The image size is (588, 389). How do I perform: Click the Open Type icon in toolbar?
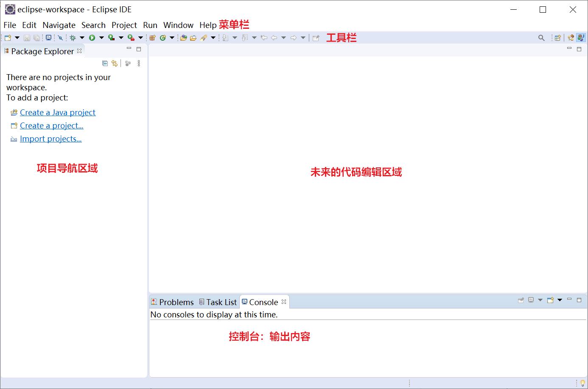coord(184,38)
